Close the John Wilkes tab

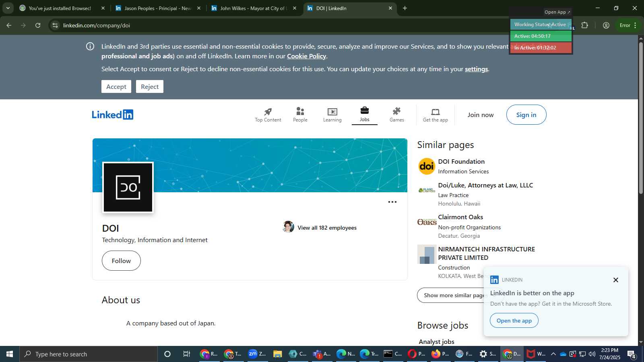(x=295, y=8)
